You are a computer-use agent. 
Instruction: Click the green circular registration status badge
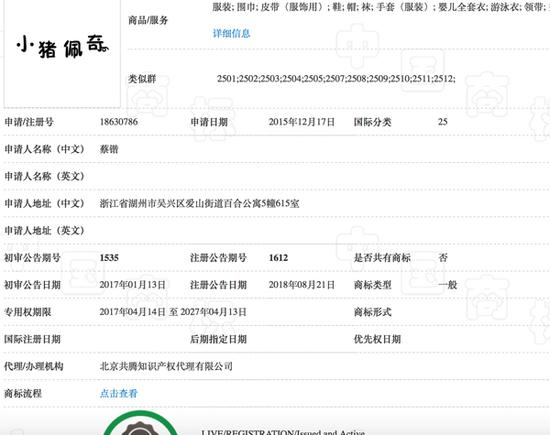click(140, 423)
